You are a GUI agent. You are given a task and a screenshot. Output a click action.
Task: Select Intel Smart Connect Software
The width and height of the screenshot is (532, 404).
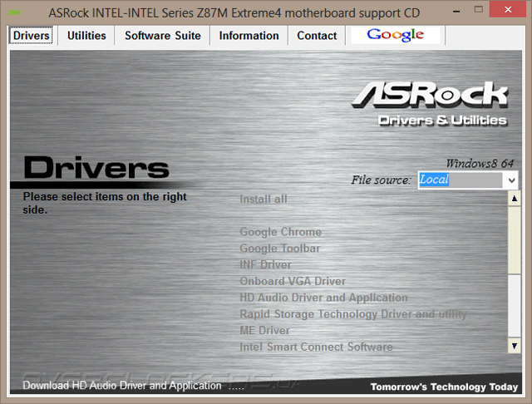coord(316,347)
